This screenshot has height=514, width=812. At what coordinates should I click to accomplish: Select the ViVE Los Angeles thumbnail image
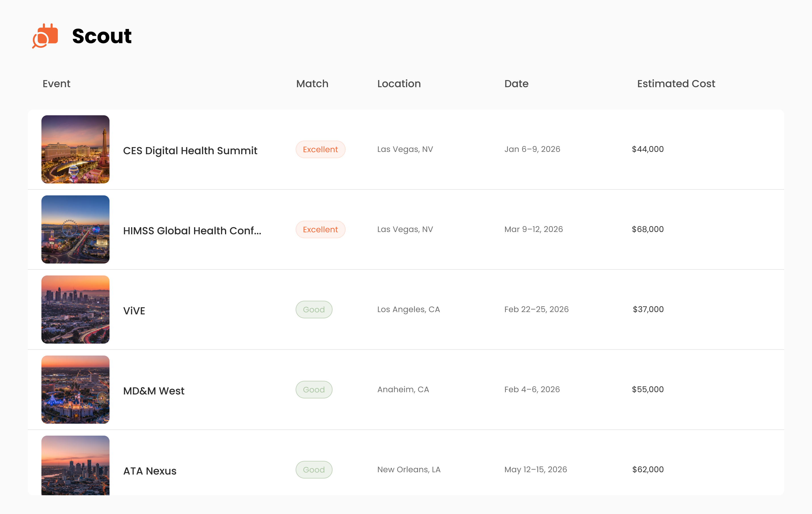point(75,309)
